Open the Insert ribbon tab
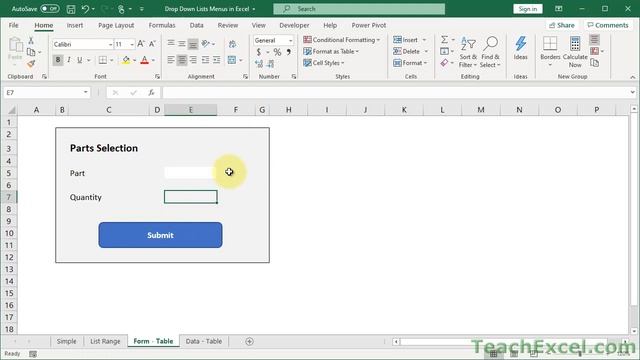This screenshot has width=640, height=360. click(x=75, y=25)
